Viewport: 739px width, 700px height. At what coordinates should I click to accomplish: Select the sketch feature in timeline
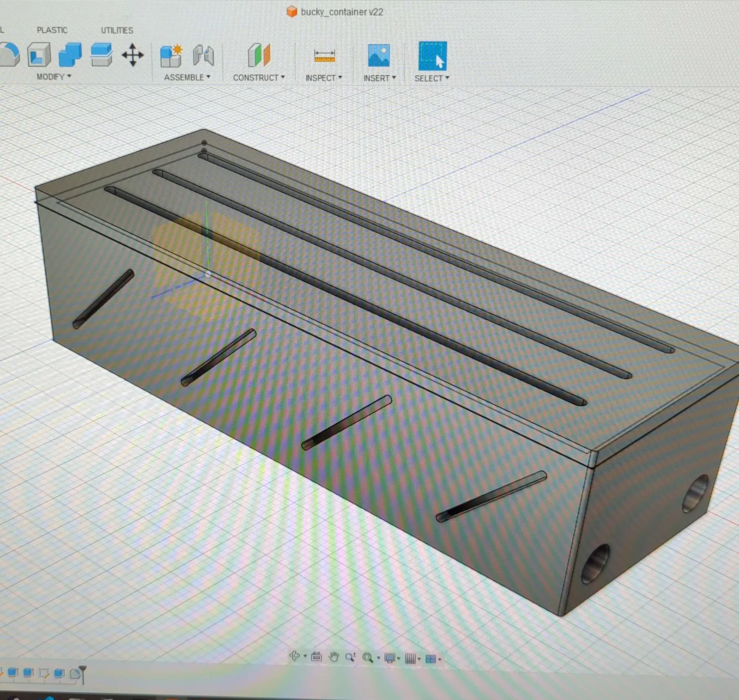[x=44, y=673]
